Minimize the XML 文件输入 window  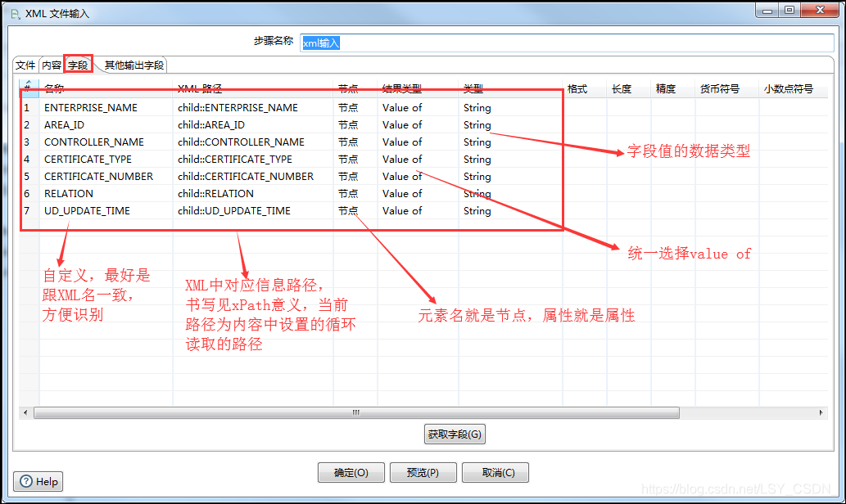coord(767,11)
